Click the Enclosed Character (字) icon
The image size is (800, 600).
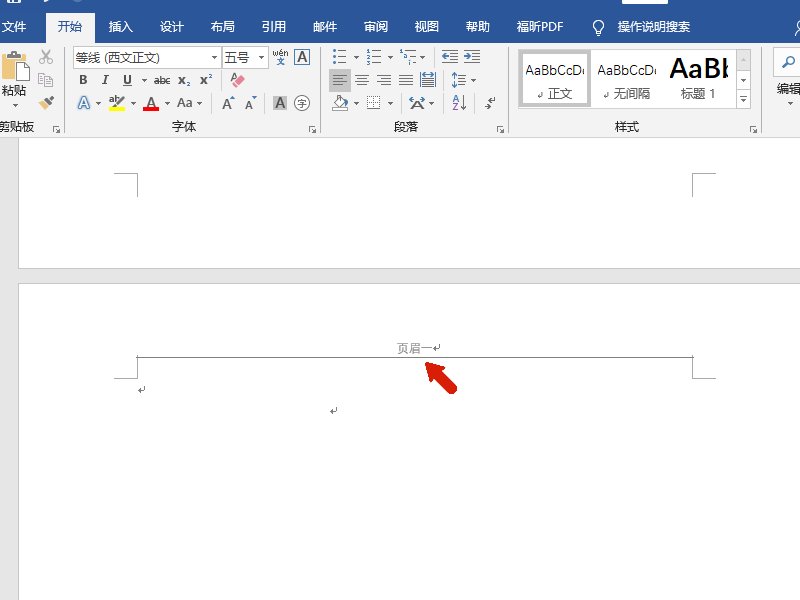click(x=301, y=103)
